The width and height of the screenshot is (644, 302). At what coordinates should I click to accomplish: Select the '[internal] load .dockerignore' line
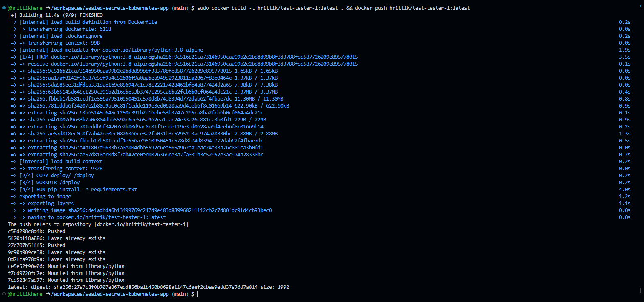(x=61, y=36)
